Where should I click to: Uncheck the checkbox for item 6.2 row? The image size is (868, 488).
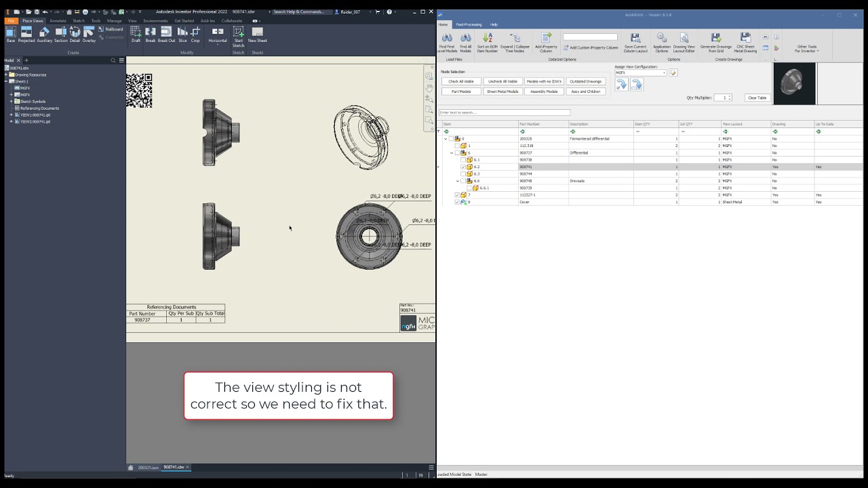click(x=463, y=167)
